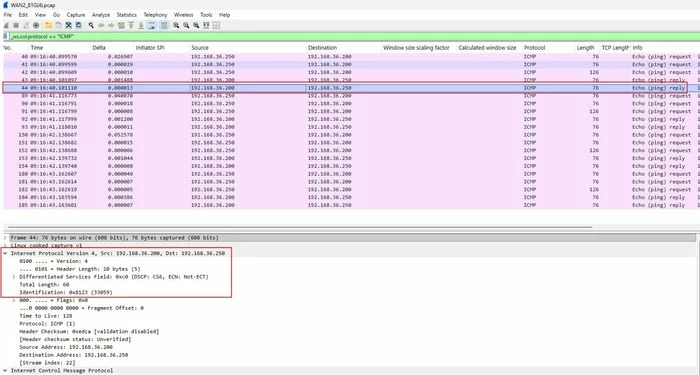This screenshot has height=375, width=700.
Task: Open the Go menu
Action: pyautogui.click(x=56, y=15)
